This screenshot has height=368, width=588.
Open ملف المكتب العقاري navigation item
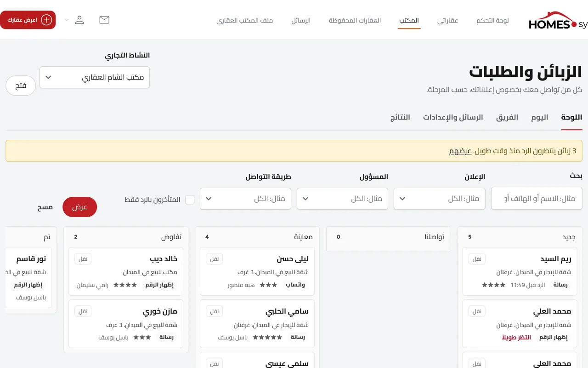click(245, 21)
